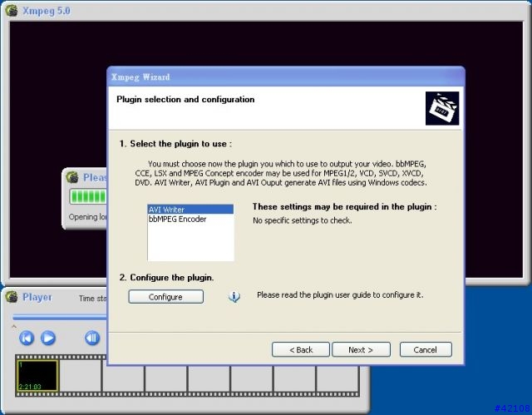The width and height of the screenshot is (532, 415).
Task: Click the Player seek bar
Action: [60, 317]
